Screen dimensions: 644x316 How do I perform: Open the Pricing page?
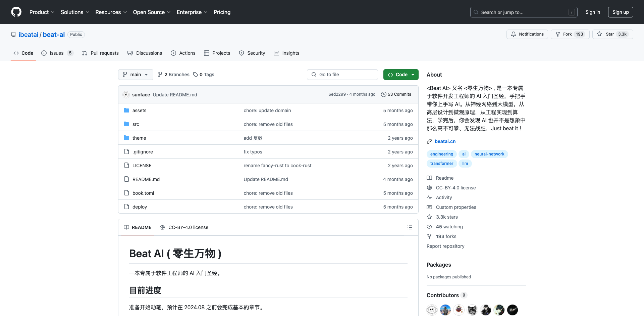[222, 12]
